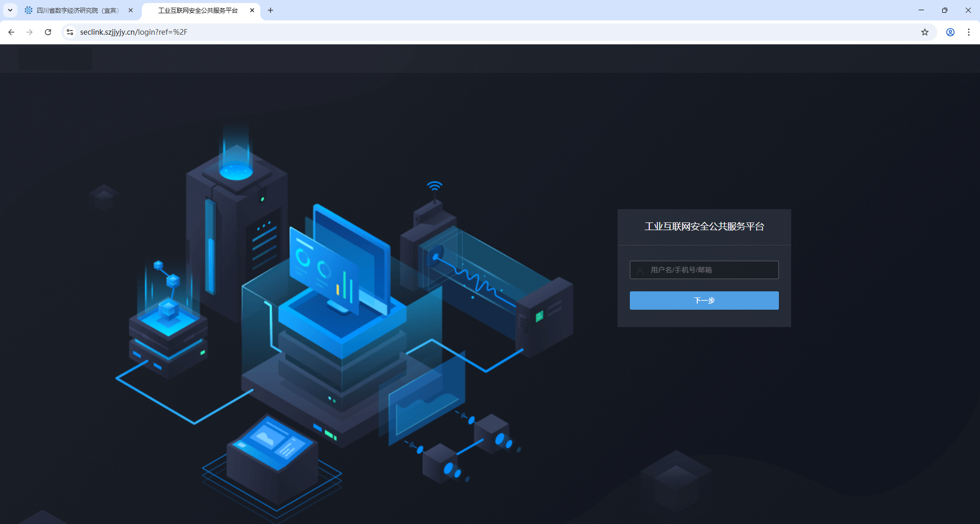Reload the current page
The image size is (980, 524).
[x=48, y=32]
